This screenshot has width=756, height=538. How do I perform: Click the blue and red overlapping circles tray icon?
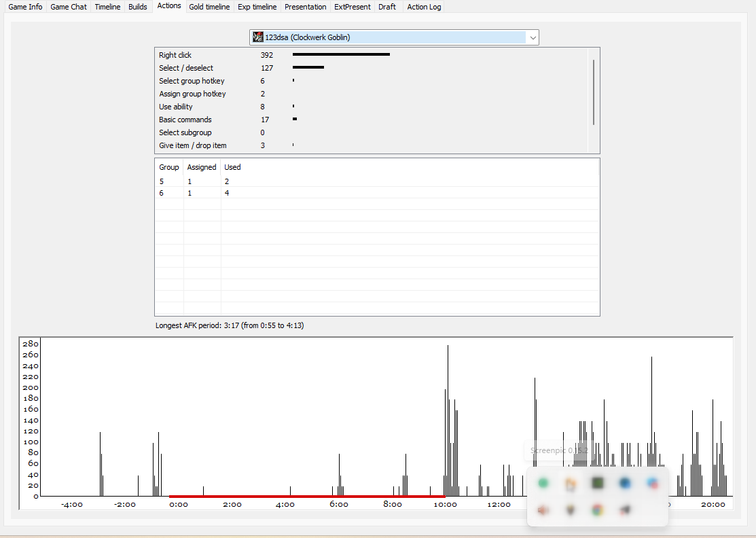tap(652, 482)
